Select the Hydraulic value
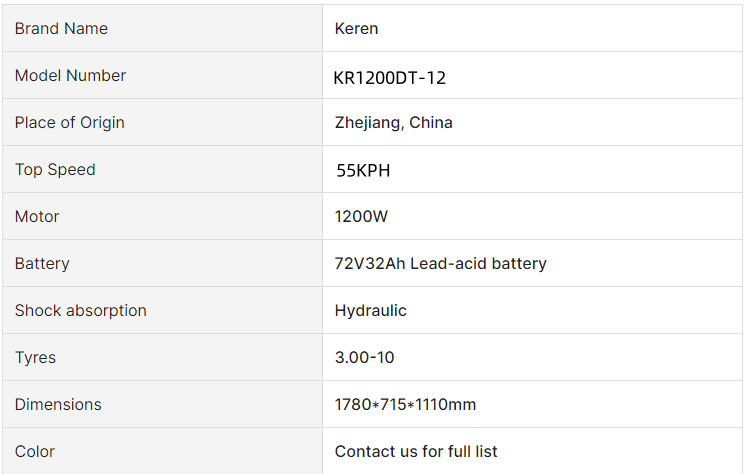This screenshot has width=747, height=474. 371,311
